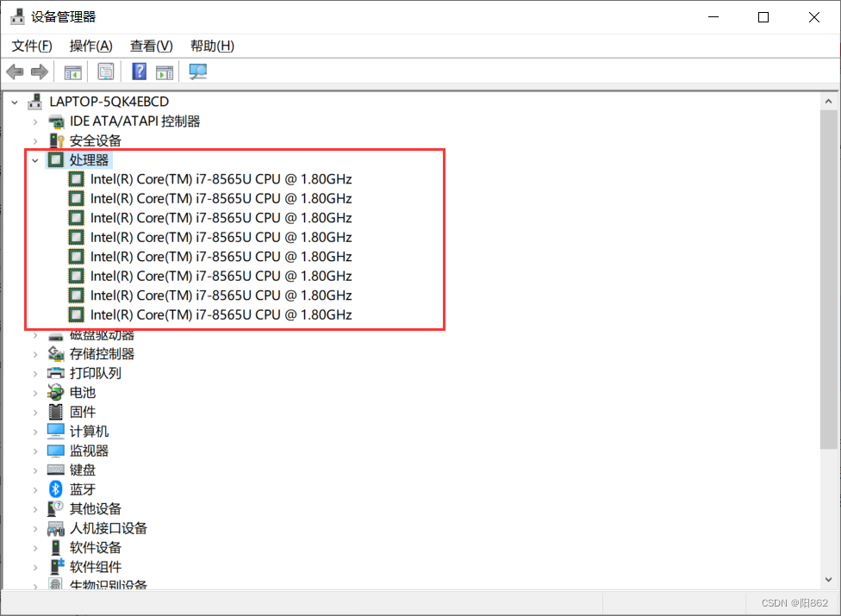Open the 帮助(H) menu
Image resolution: width=841 pixels, height=616 pixels.
point(212,47)
